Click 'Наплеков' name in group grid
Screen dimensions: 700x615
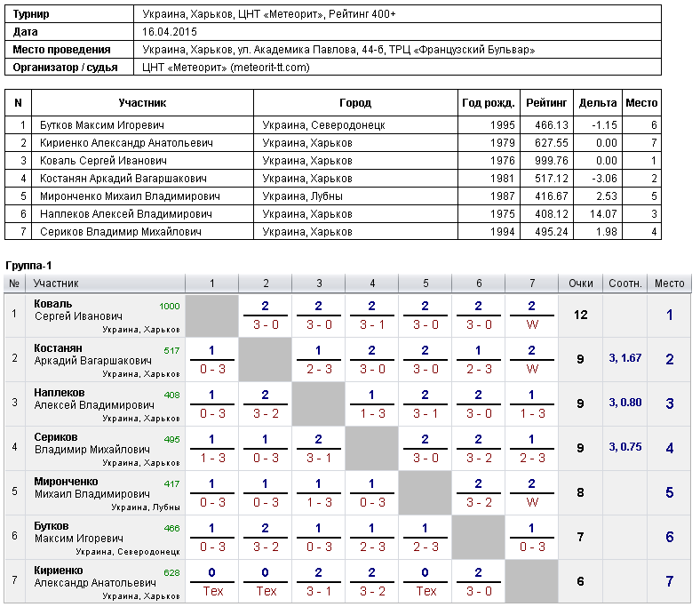pyautogui.click(x=60, y=393)
